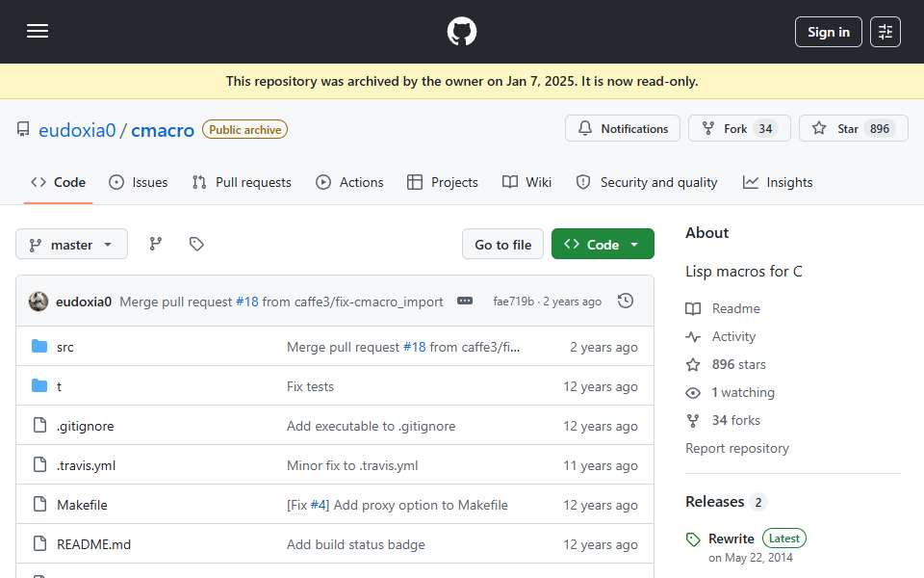Open eudoxia0 commit author link
Viewport: 924px width, 578px height.
(x=83, y=302)
